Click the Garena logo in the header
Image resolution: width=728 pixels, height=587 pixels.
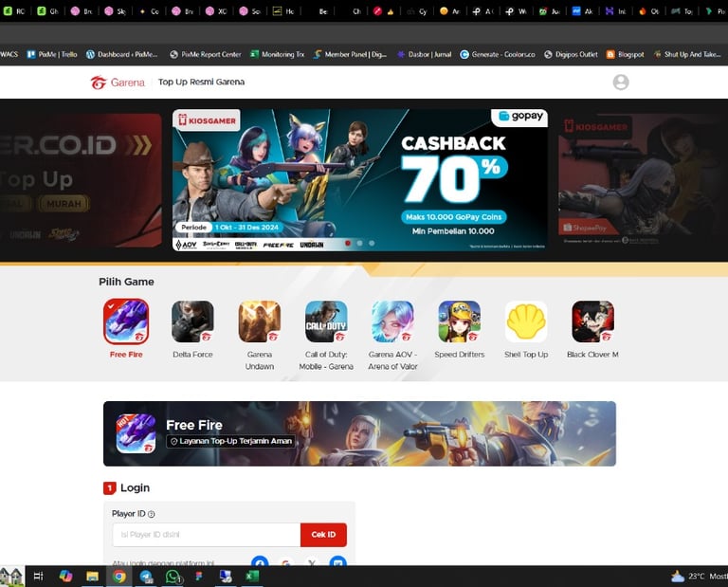coord(118,83)
